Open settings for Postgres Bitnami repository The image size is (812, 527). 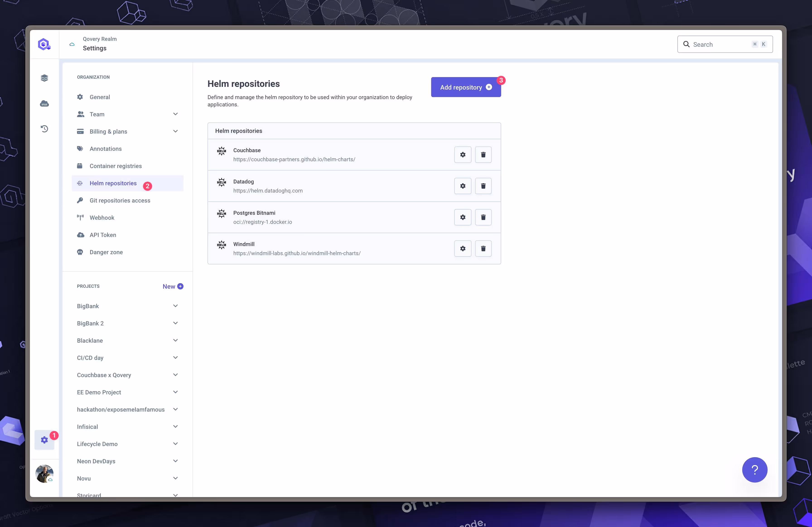coord(463,217)
